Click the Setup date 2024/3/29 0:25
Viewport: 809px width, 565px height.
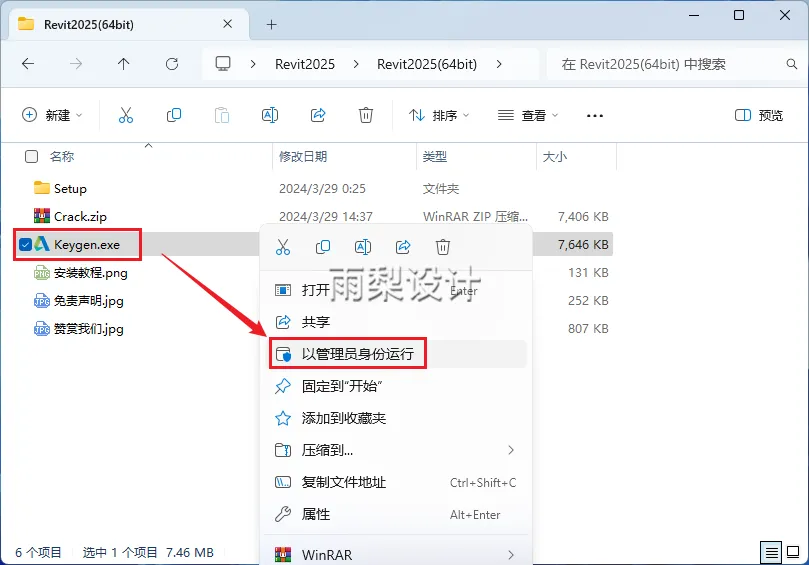point(322,188)
